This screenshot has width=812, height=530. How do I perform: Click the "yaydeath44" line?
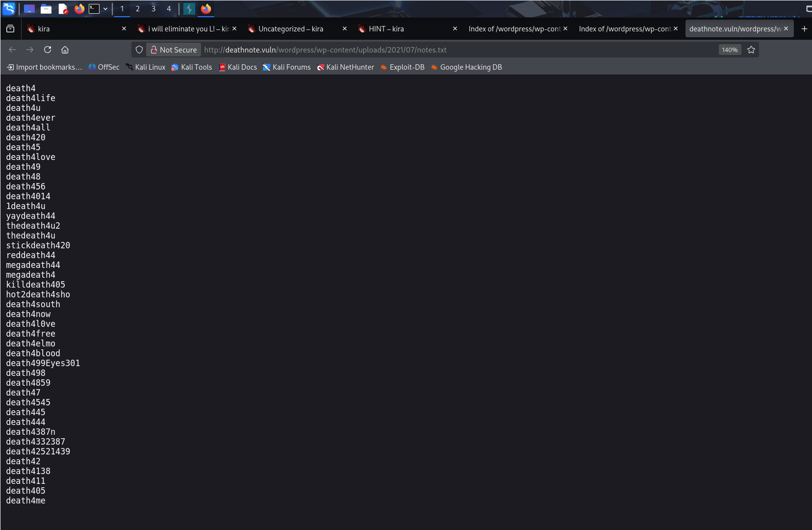click(x=31, y=216)
